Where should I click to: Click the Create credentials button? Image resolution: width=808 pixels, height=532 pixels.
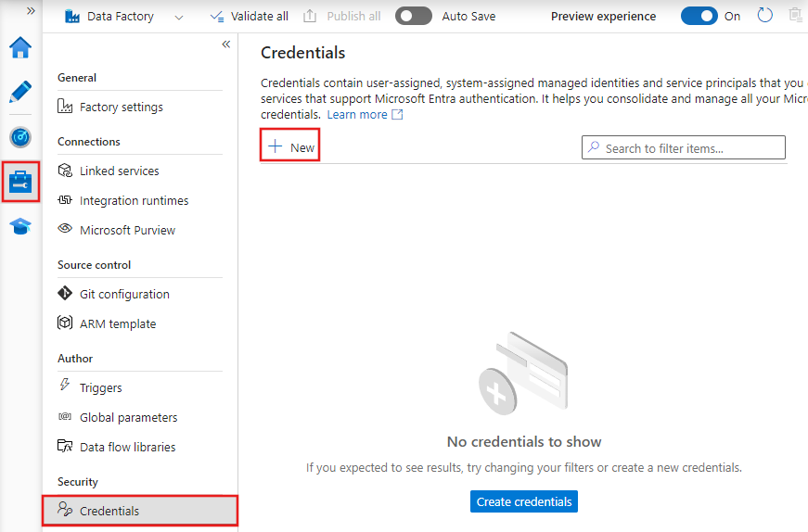(524, 501)
